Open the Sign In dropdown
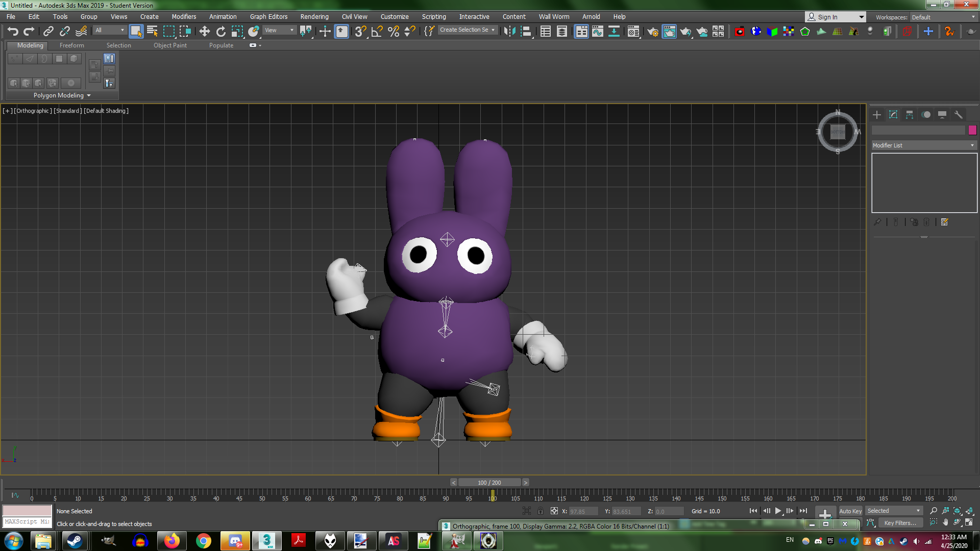Screen dimensions: 980x551 click(x=835, y=17)
